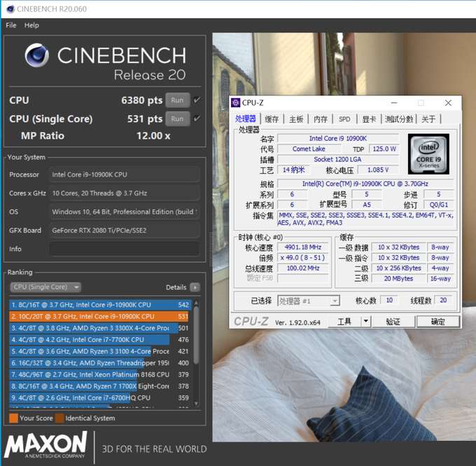Image resolution: width=476 pixels, height=466 pixels.
Task: Click the Cinebench logo sphere icon
Action: tap(37, 55)
